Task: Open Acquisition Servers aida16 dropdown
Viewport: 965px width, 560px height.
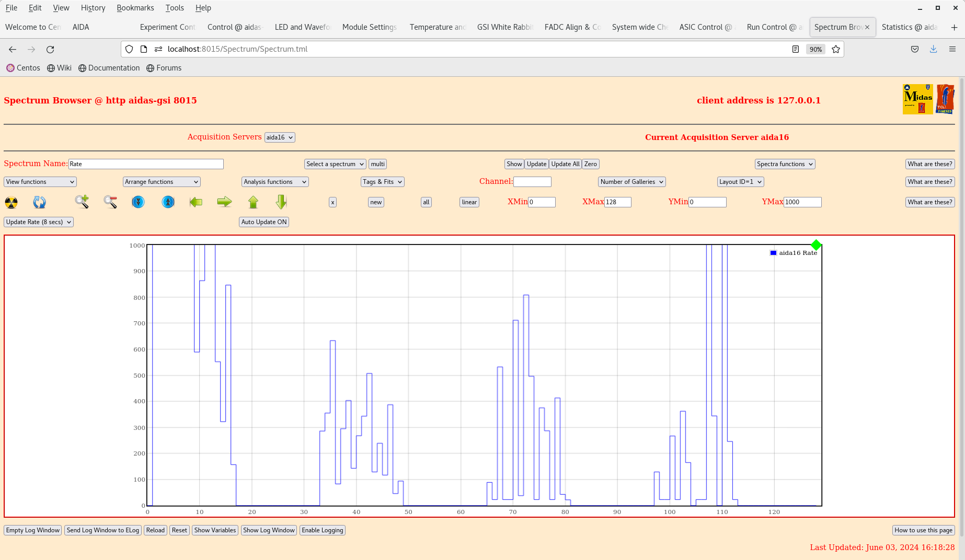Action: pyautogui.click(x=280, y=137)
